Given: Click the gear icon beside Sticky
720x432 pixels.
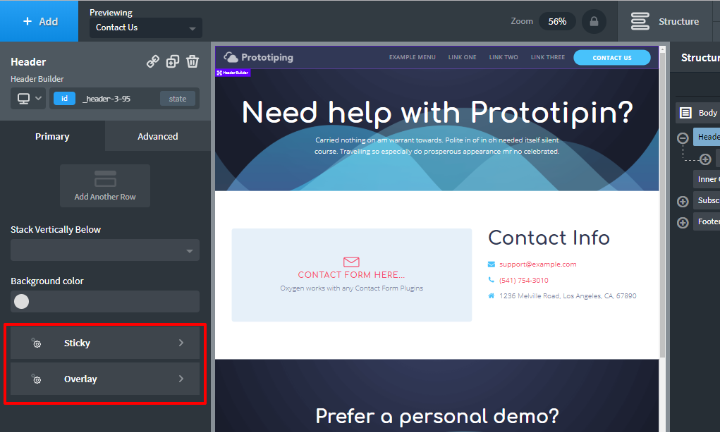Looking at the screenshot, I should coord(36,343).
